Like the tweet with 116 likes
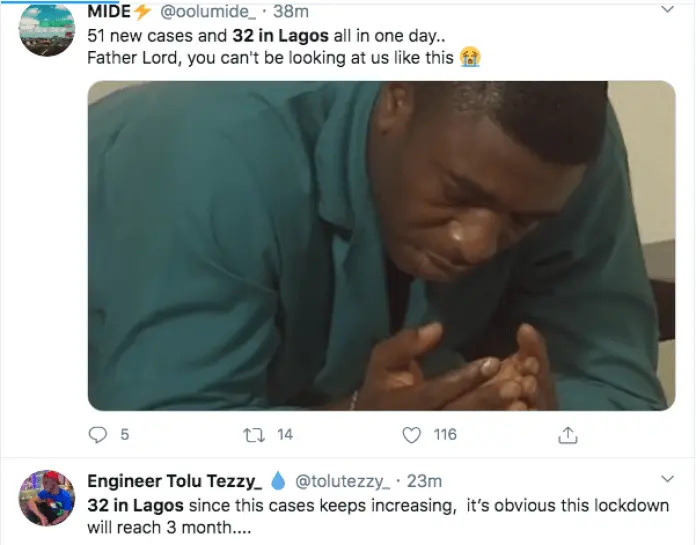Viewport: 696px width, 545px height. click(411, 435)
